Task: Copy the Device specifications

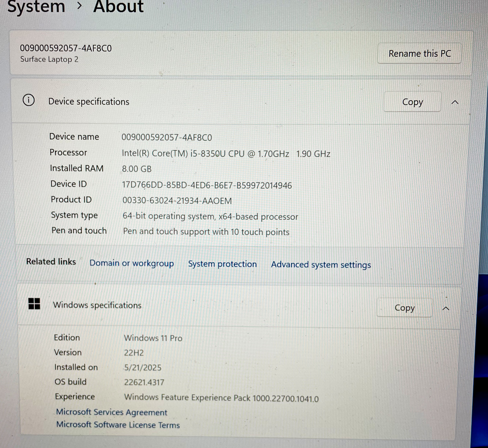Action: point(413,102)
